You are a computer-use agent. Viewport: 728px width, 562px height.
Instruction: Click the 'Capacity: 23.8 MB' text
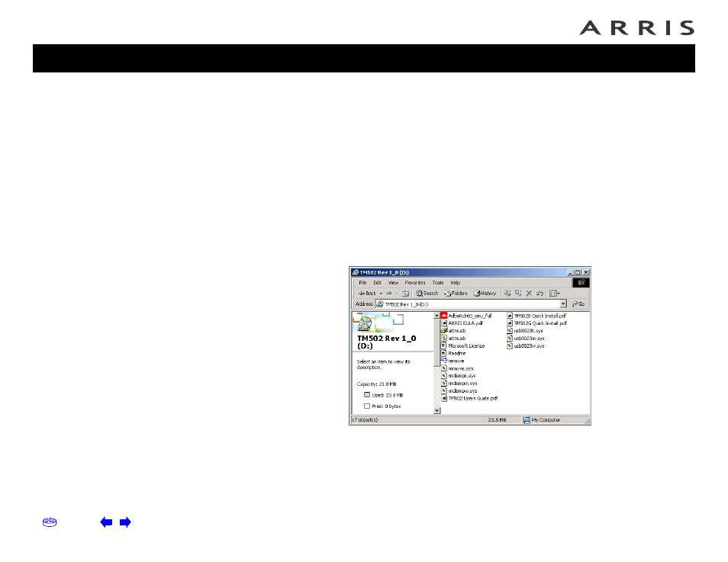[x=376, y=384]
